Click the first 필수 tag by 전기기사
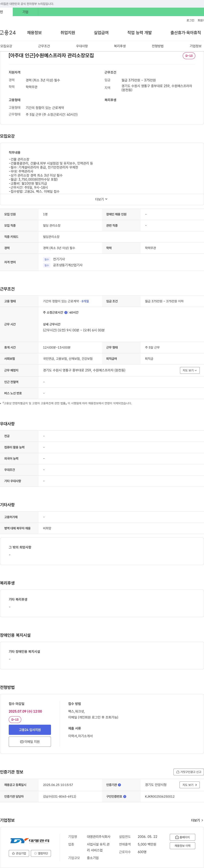 click(x=47, y=260)
